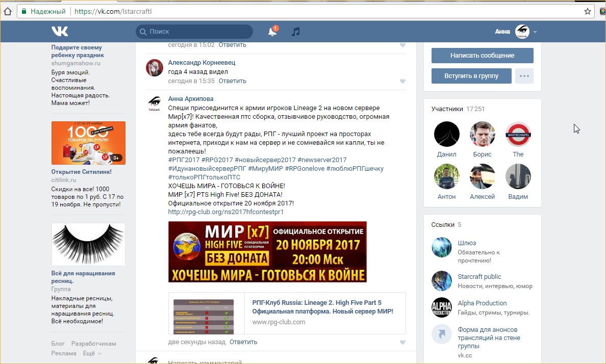Screen dimensions: 606x364
Task: Reply to Александр Корнеевец's comment
Action: point(232,81)
